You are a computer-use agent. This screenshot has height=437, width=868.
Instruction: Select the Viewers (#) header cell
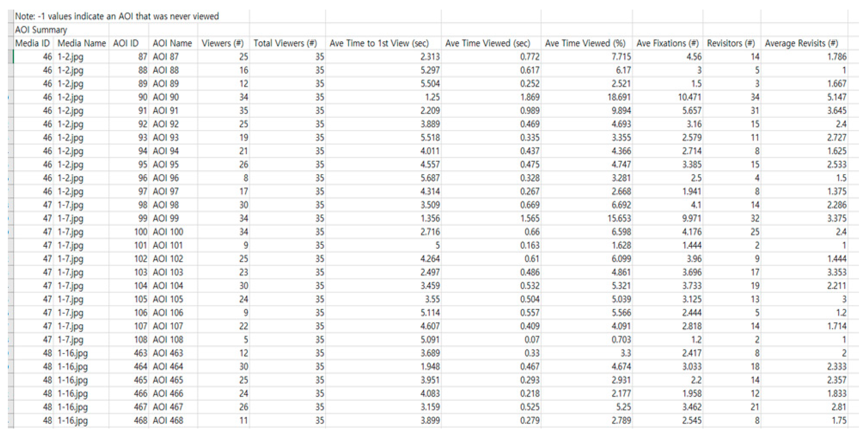click(x=223, y=43)
